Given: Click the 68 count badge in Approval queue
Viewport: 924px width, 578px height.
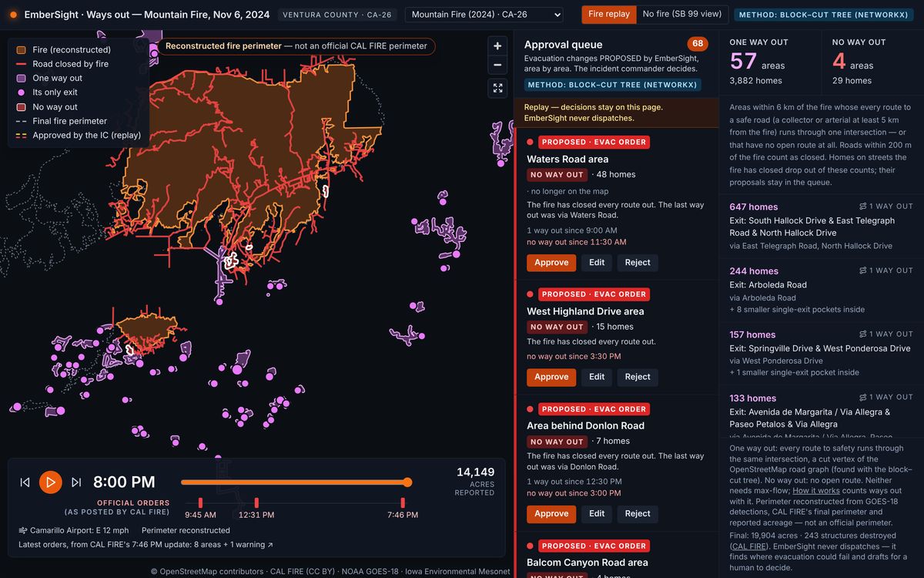Looking at the screenshot, I should pyautogui.click(x=698, y=44).
